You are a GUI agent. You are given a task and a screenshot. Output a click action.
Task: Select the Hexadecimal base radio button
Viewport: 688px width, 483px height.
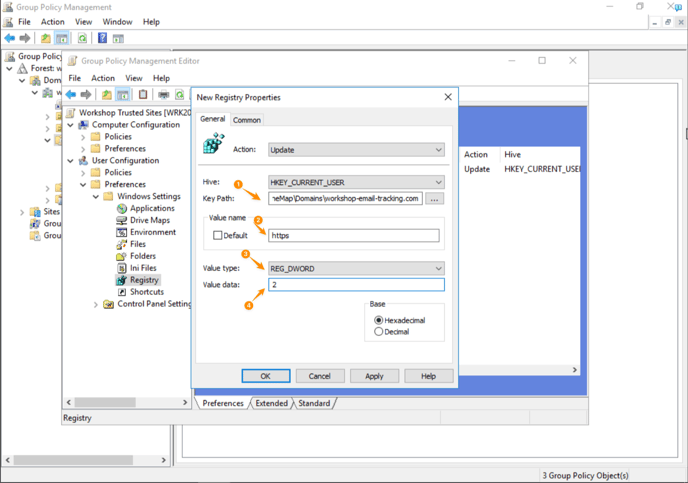(x=378, y=320)
